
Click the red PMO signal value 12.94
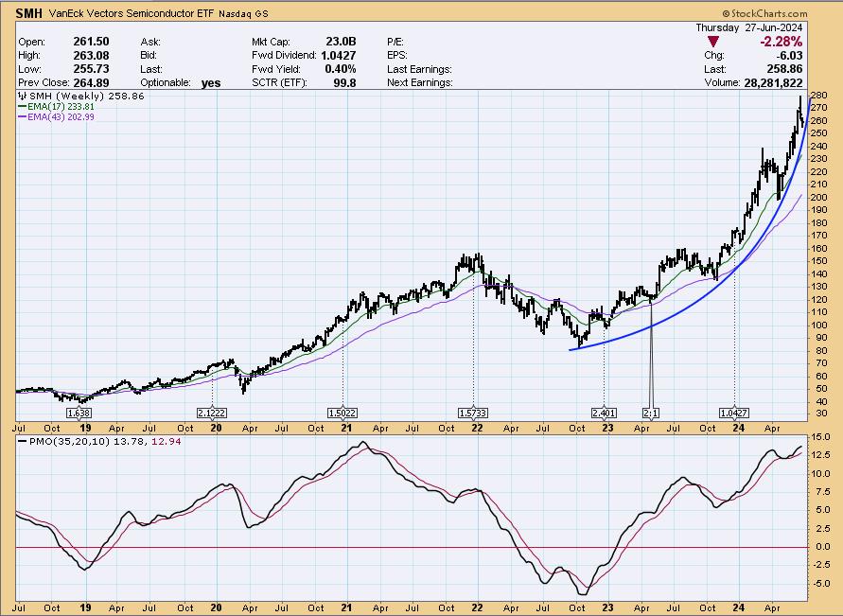(167, 441)
